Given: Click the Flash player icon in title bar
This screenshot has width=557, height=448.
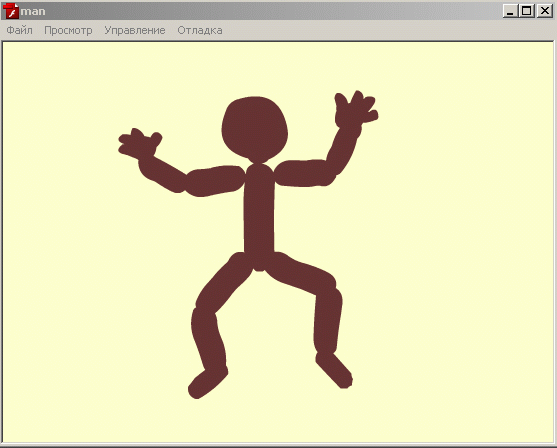Looking at the screenshot, I should coord(11,11).
